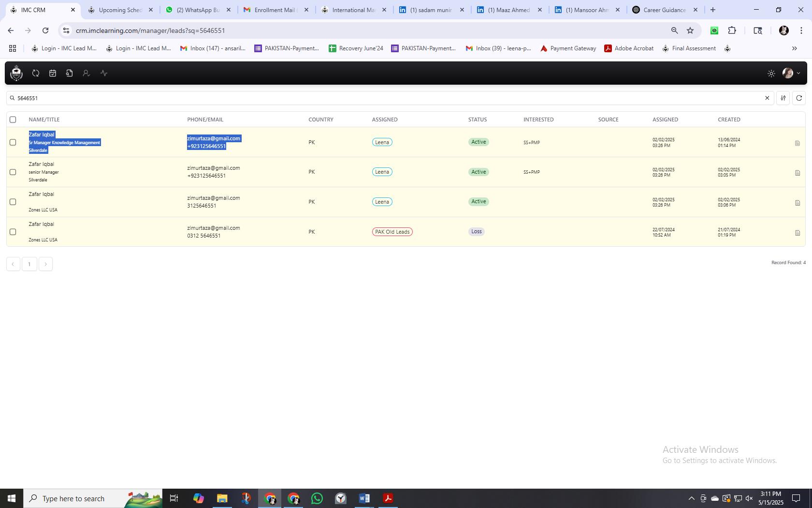The image size is (812, 508).
Task: Open a new browser tab
Action: click(x=712, y=10)
